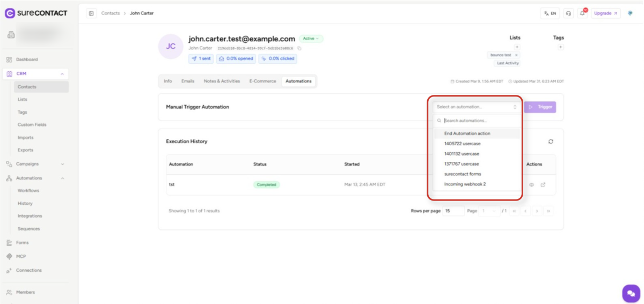Remove the bounce test list chip

516,55
